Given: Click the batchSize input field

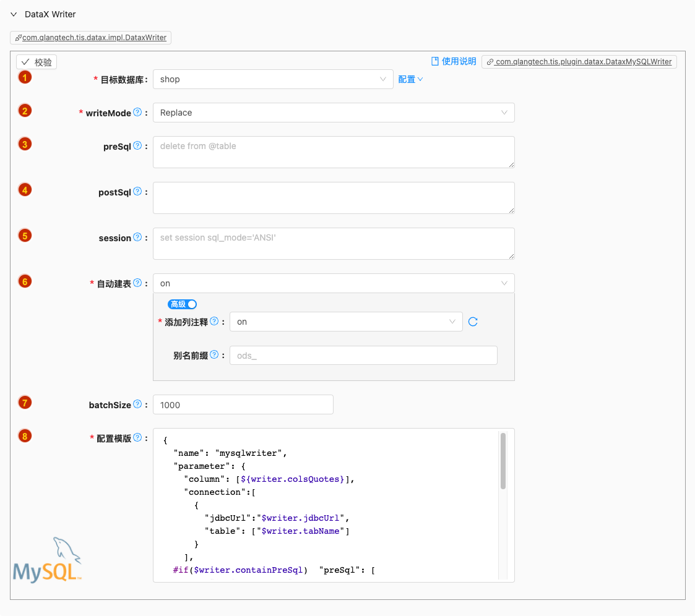Looking at the screenshot, I should point(243,404).
